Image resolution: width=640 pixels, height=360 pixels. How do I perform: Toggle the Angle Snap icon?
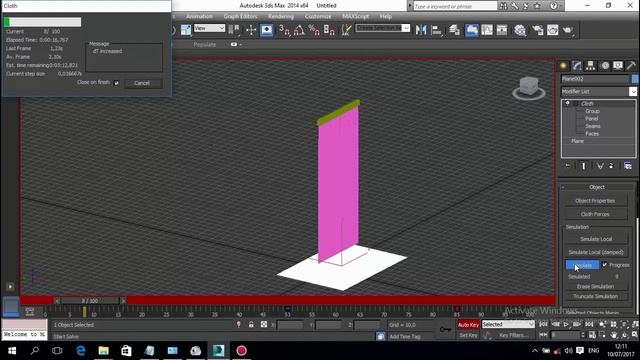(x=299, y=30)
